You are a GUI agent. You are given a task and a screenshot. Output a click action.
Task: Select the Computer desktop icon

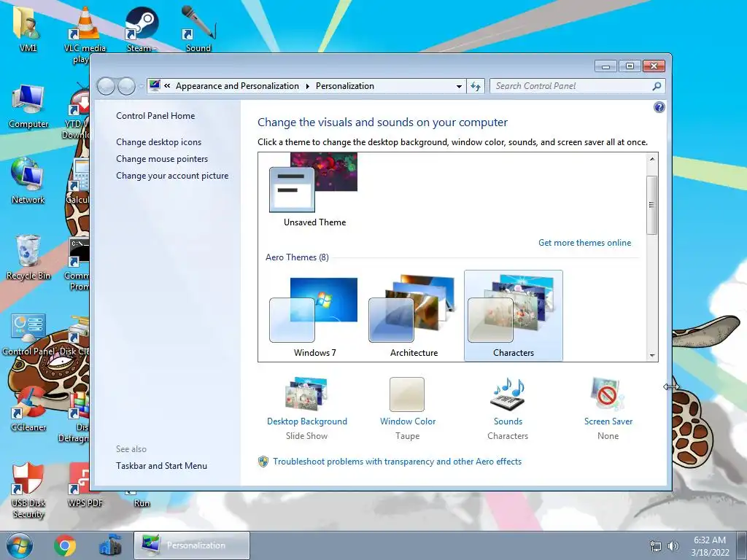pos(28,106)
